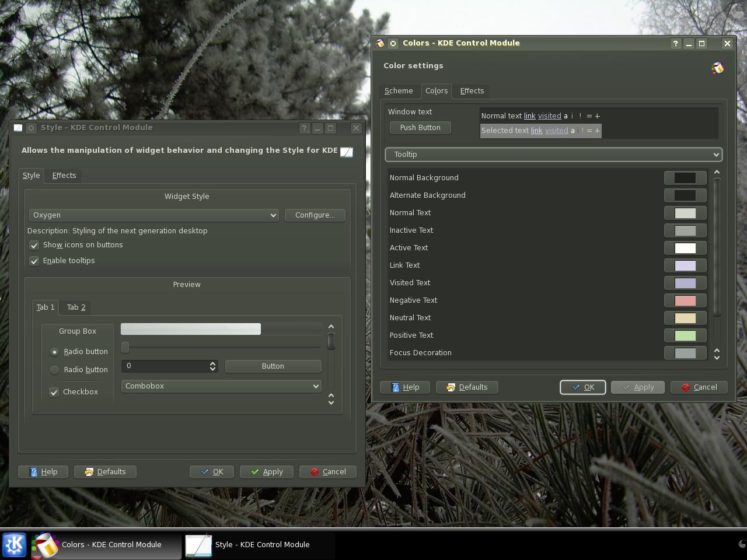This screenshot has height=560, width=747.
Task: Select preview Tab 1
Action: [x=46, y=307]
